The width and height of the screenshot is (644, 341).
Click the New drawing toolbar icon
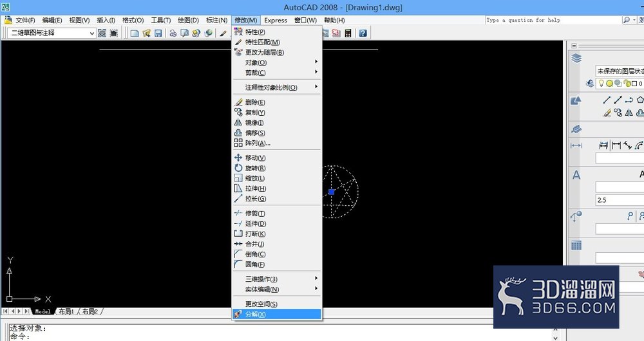tap(135, 33)
